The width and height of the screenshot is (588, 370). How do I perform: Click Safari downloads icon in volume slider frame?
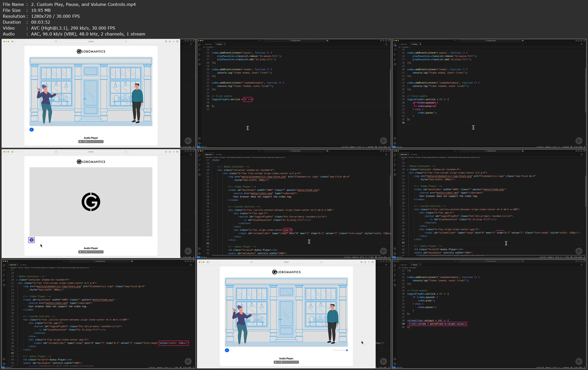[x=361, y=262]
